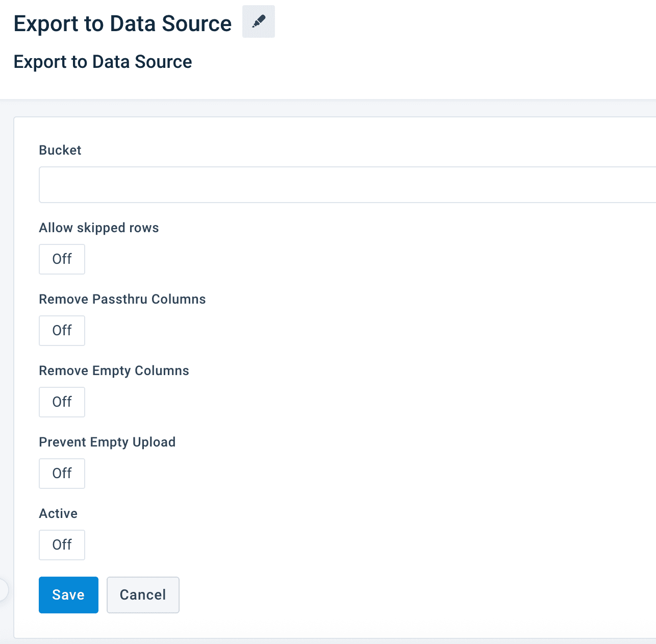The height and width of the screenshot is (644, 656).
Task: Enable the Prevent Empty Upload toggle
Action: point(62,474)
